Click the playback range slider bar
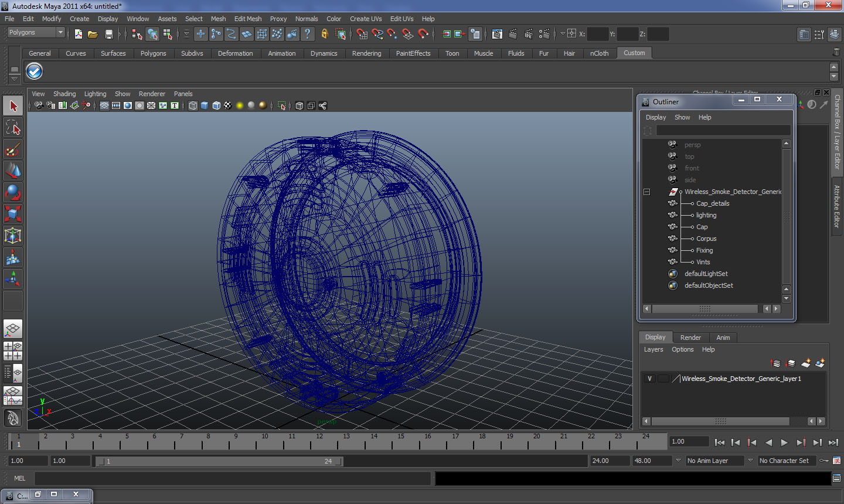Screen dimensions: 844x504 (220, 461)
